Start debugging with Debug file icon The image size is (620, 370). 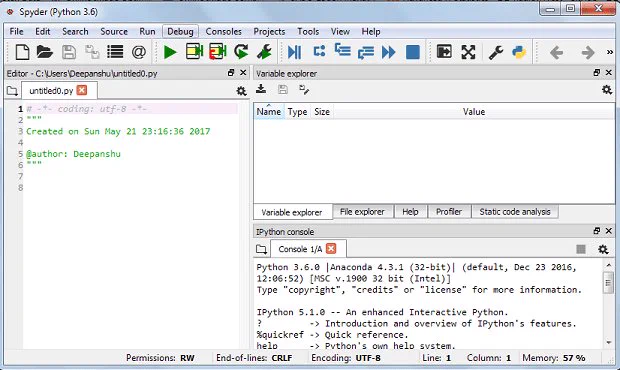[295, 52]
